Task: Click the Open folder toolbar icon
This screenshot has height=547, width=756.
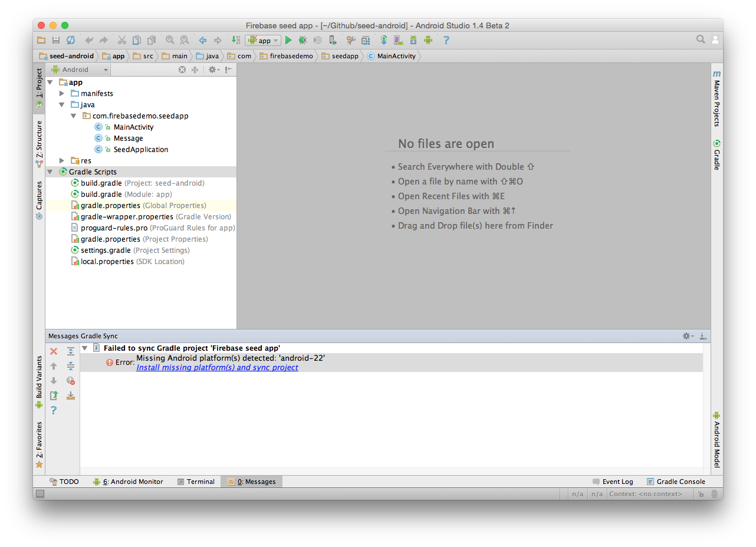Action: coord(41,40)
